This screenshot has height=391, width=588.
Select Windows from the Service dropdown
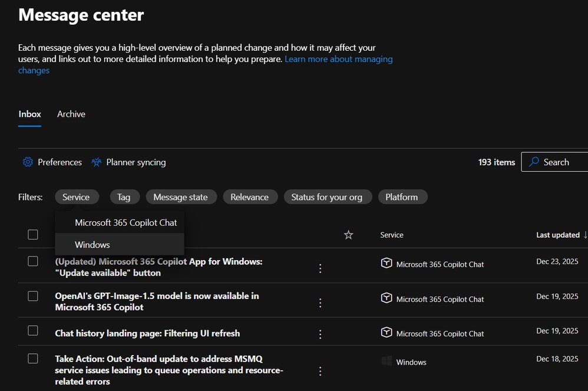pyautogui.click(x=93, y=244)
